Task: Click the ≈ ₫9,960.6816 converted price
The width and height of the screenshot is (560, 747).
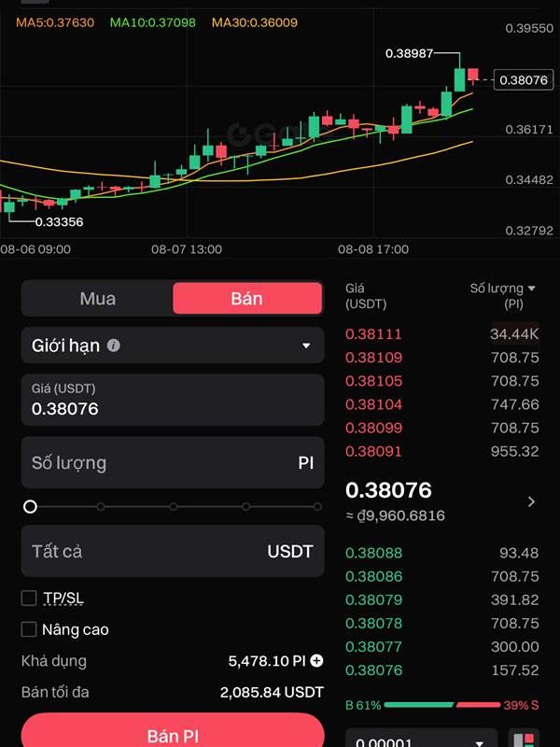Action: click(395, 515)
